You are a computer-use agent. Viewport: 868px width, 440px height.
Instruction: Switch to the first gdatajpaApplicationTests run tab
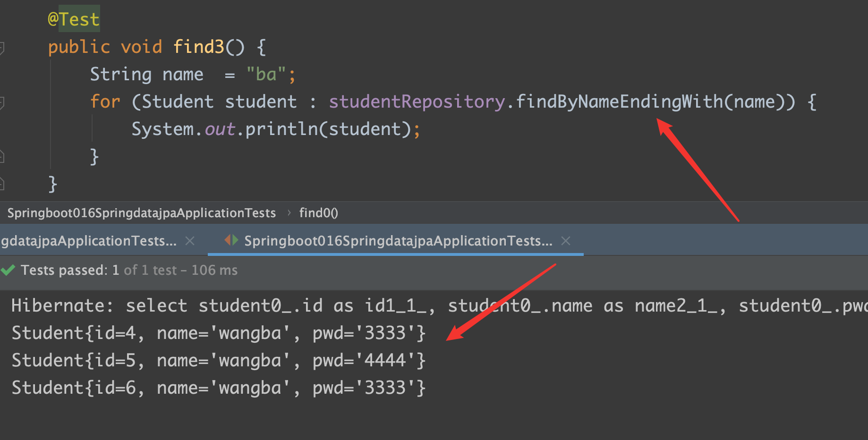pyautogui.click(x=89, y=241)
